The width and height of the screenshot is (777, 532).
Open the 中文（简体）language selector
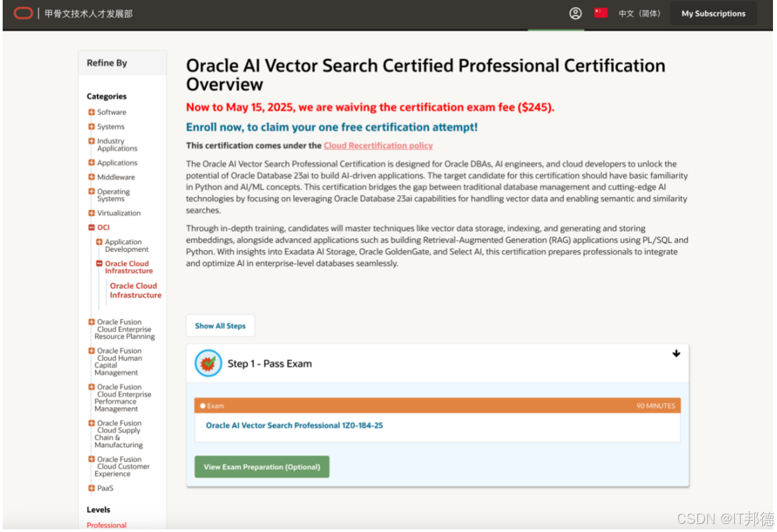(x=639, y=13)
